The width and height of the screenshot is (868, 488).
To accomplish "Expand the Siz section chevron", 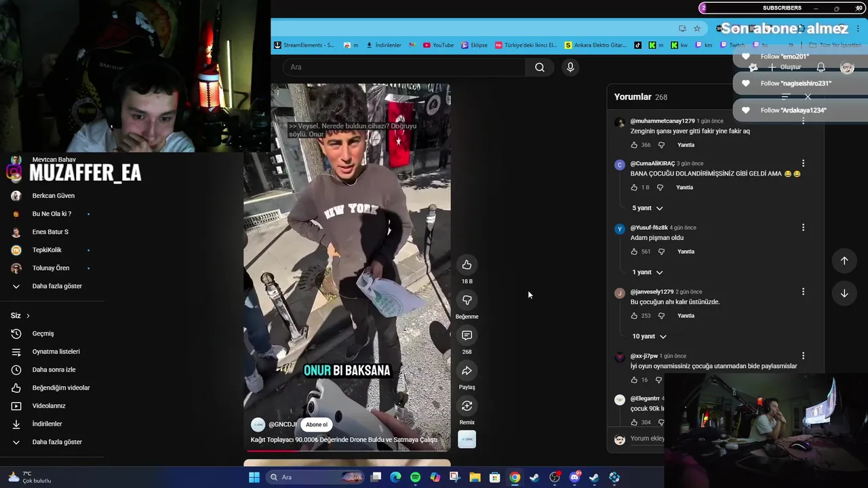I will (x=28, y=316).
